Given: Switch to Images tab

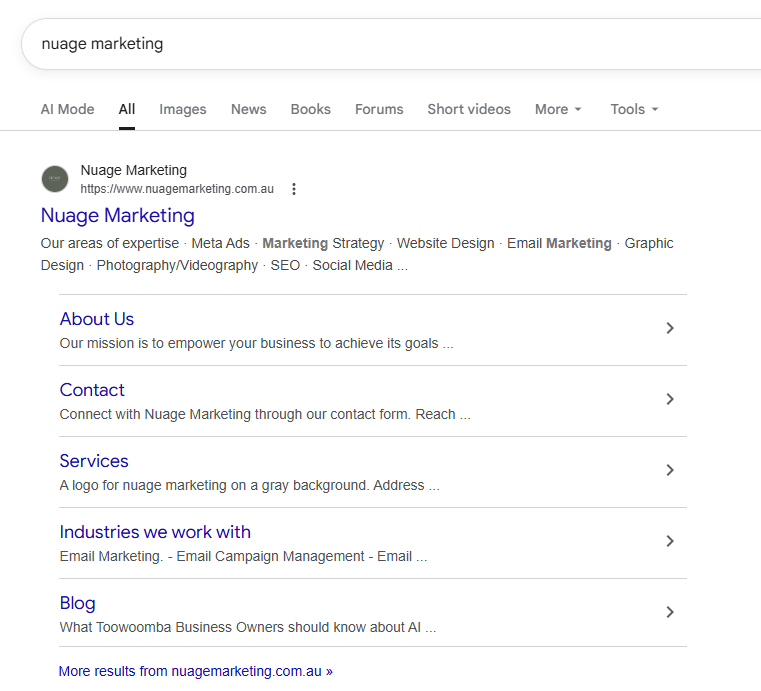Looking at the screenshot, I should pos(183,109).
